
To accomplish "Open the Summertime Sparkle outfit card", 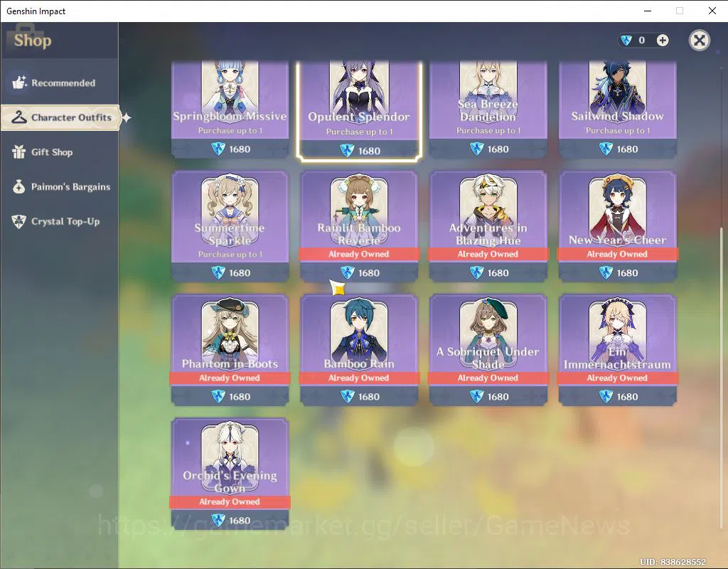I will pos(230,226).
